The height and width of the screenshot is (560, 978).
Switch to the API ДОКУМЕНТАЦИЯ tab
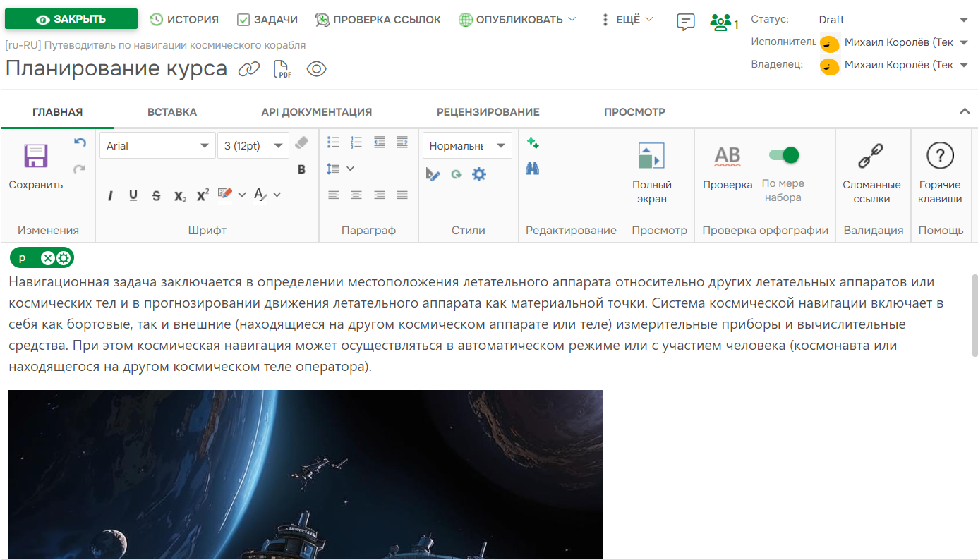(x=317, y=112)
